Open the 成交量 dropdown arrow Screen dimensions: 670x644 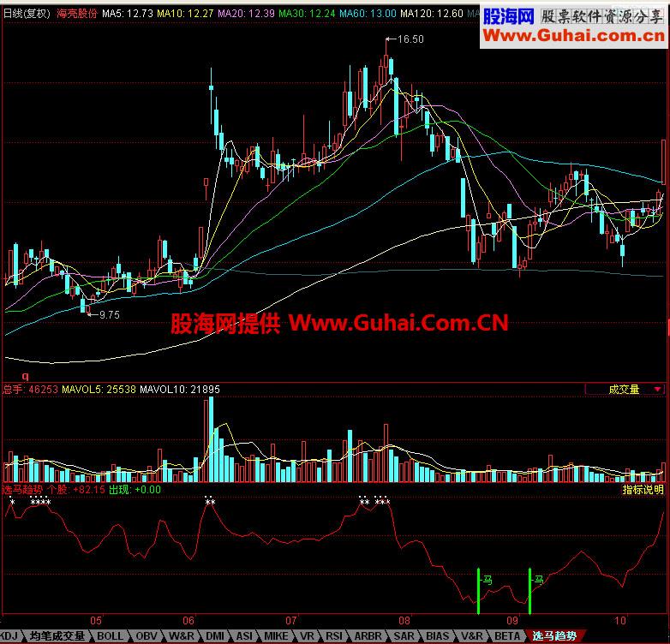(x=657, y=389)
